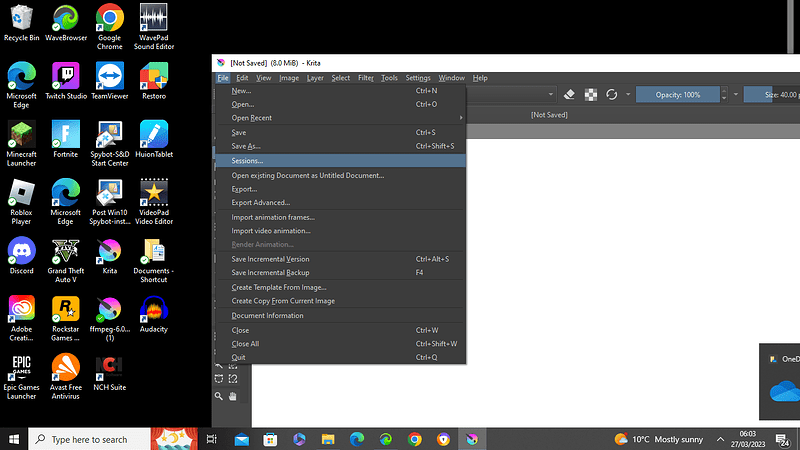This screenshot has width=800, height=450.
Task: Select the Audacity desktop icon
Action: [154, 314]
